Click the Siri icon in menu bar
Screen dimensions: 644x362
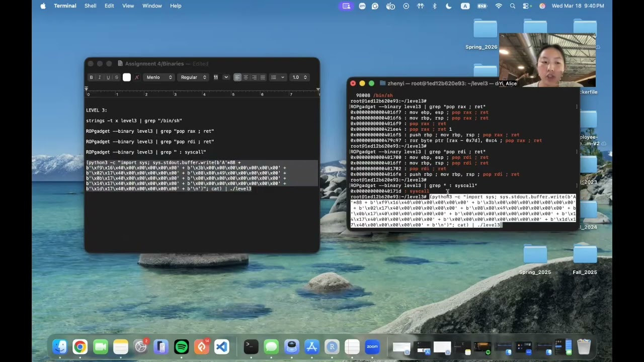(542, 6)
